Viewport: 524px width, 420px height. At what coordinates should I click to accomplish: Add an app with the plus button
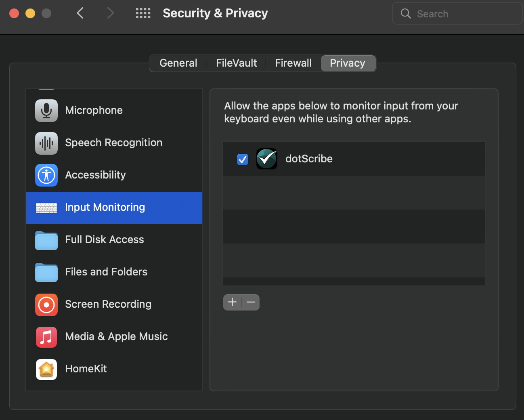pyautogui.click(x=232, y=302)
